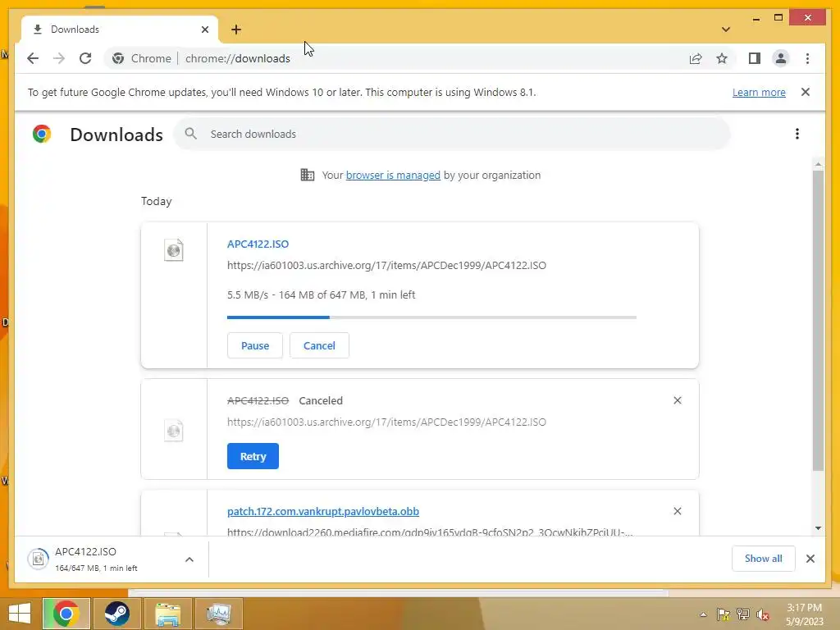Viewport: 840px width, 630px height.
Task: Open the APC4122.ISO download file link
Action: [x=258, y=244]
